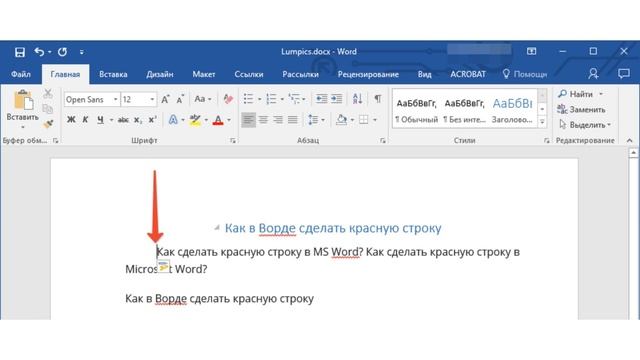
Task: Center align the text
Action: pos(263,120)
